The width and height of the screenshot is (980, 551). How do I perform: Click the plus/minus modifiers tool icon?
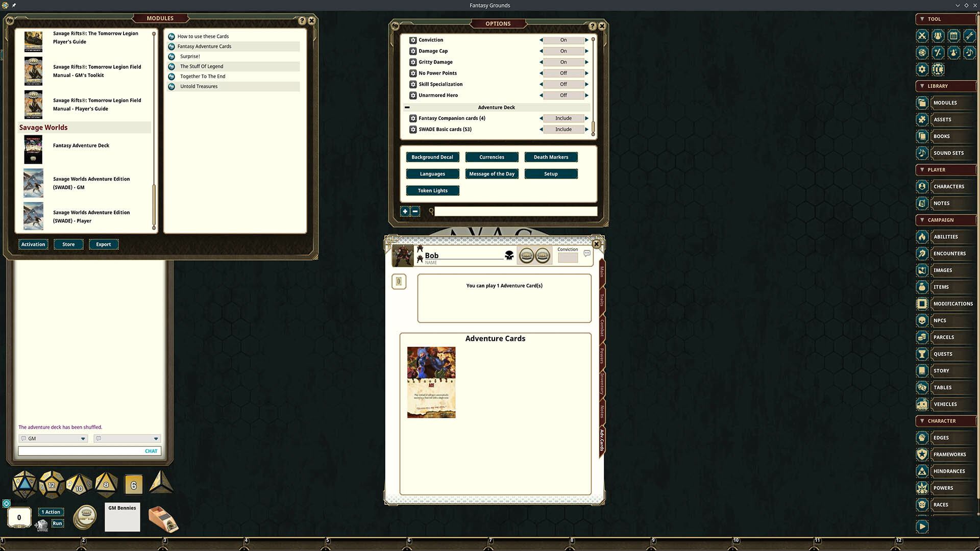click(938, 53)
